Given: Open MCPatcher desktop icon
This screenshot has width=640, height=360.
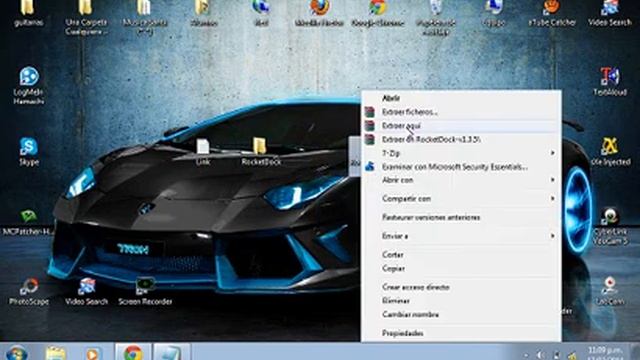Looking at the screenshot, I should click(x=28, y=222).
